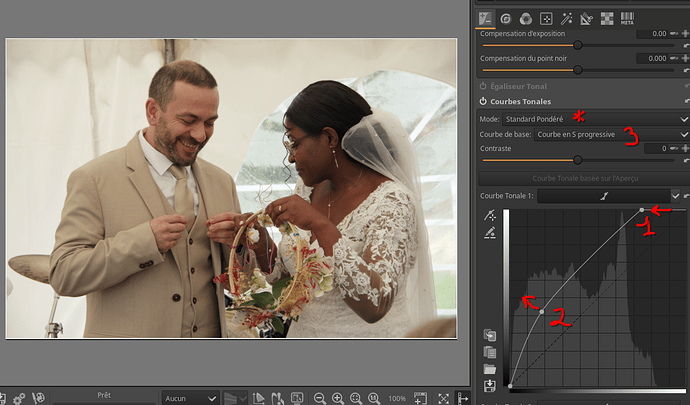Expand the Courbe de base dropdown
690x405 pixels.
coord(612,133)
